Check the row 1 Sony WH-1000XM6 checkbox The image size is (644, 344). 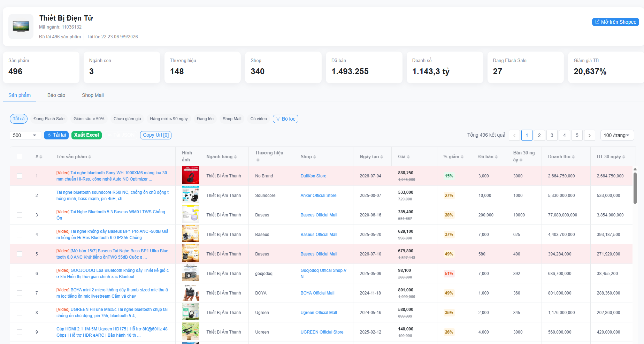(x=20, y=176)
